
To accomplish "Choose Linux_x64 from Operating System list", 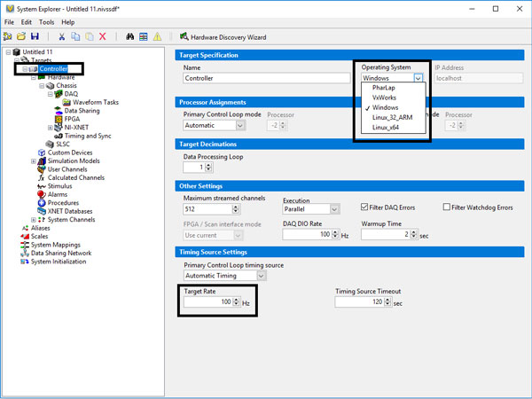I will (x=386, y=127).
